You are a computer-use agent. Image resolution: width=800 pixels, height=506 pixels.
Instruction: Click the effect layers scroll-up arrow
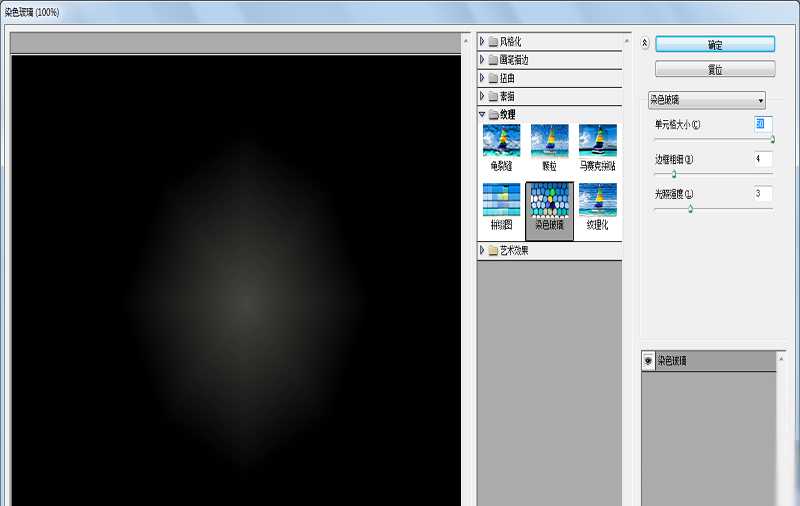pyautogui.click(x=781, y=359)
